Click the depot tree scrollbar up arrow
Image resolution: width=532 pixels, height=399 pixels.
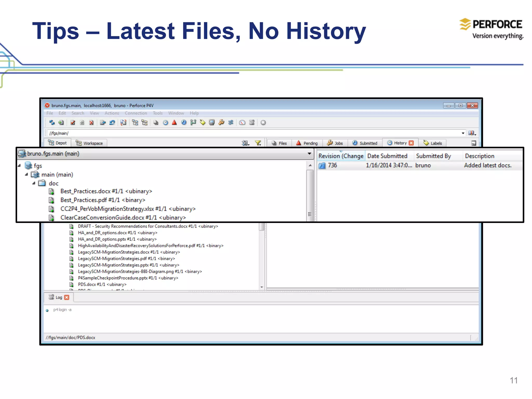pyautogui.click(x=310, y=165)
